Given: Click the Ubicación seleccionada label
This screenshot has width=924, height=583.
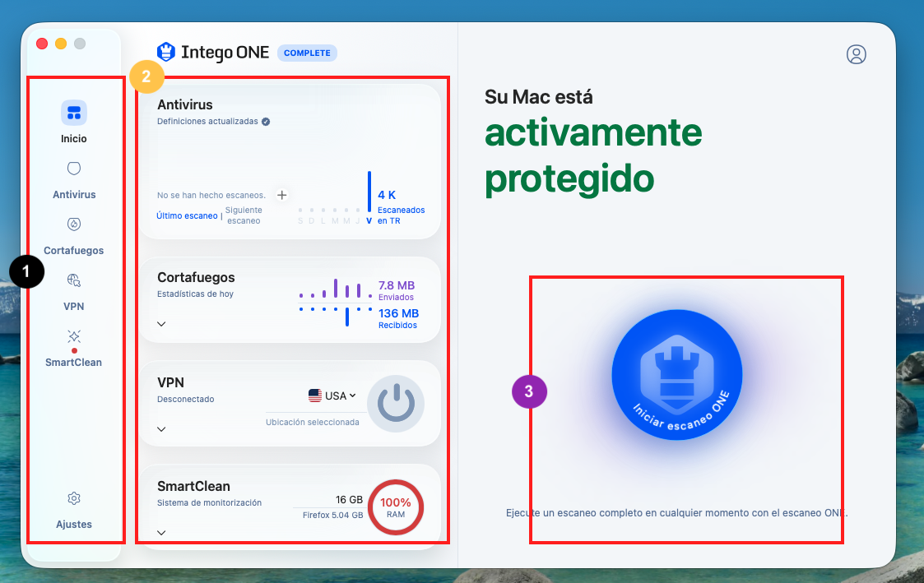Looking at the screenshot, I should (313, 422).
